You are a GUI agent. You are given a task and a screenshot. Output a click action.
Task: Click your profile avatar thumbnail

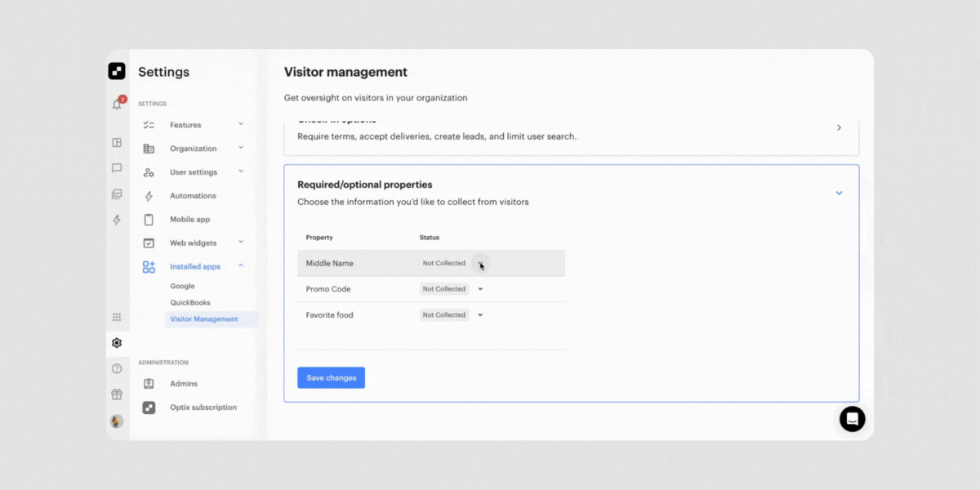point(117,421)
